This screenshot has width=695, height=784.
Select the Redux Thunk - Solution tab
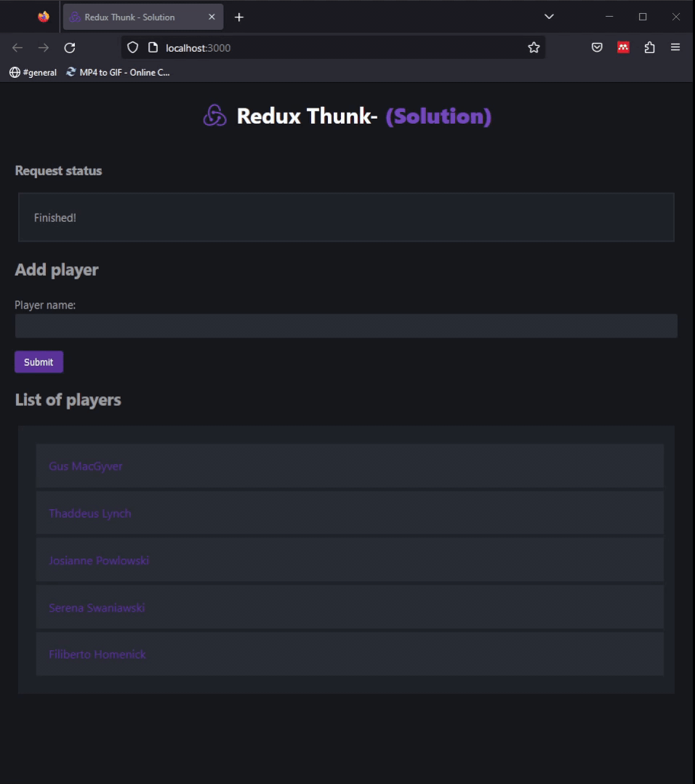pyautogui.click(x=129, y=17)
